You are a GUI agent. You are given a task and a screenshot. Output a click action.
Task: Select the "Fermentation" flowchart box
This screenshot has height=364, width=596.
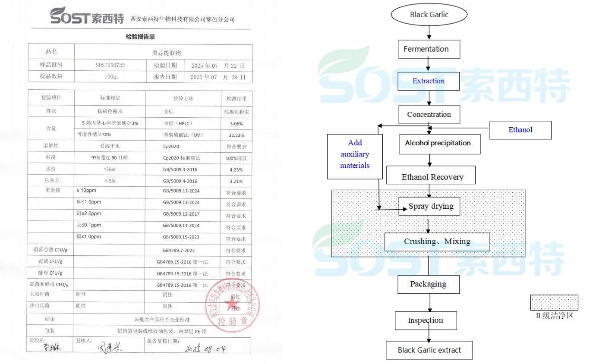pos(429,49)
